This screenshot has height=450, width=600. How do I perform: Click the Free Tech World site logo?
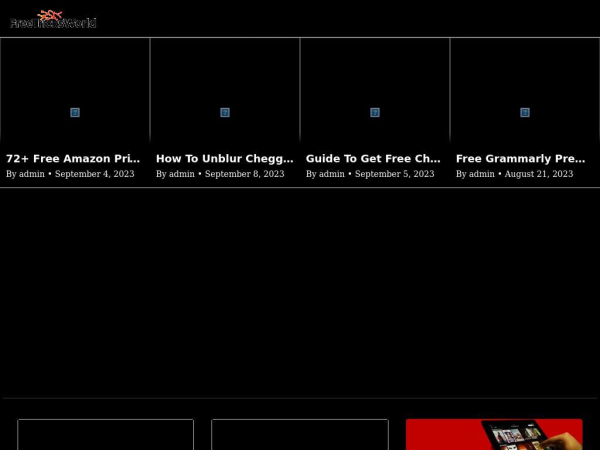pos(53,19)
